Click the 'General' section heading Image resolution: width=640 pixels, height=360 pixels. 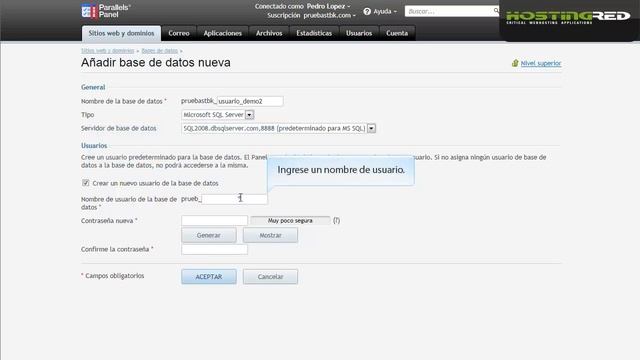click(x=93, y=87)
